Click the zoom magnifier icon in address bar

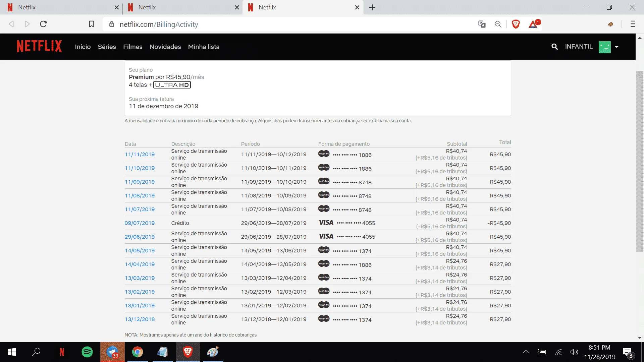point(498,24)
